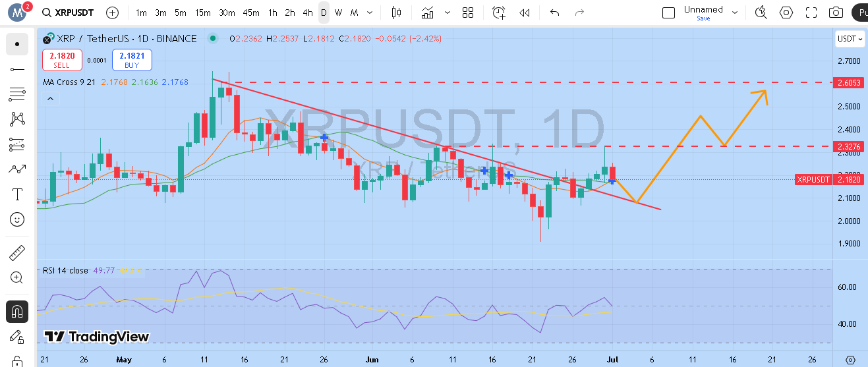The image size is (868, 367).
Task: Start bar replay mode
Action: [x=525, y=13]
